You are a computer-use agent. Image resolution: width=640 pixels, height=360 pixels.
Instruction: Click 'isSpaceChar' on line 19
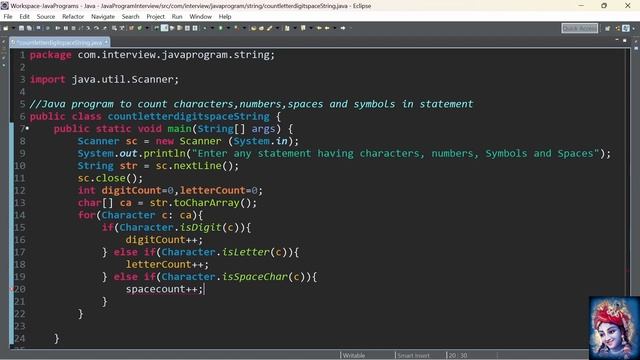[254, 277]
